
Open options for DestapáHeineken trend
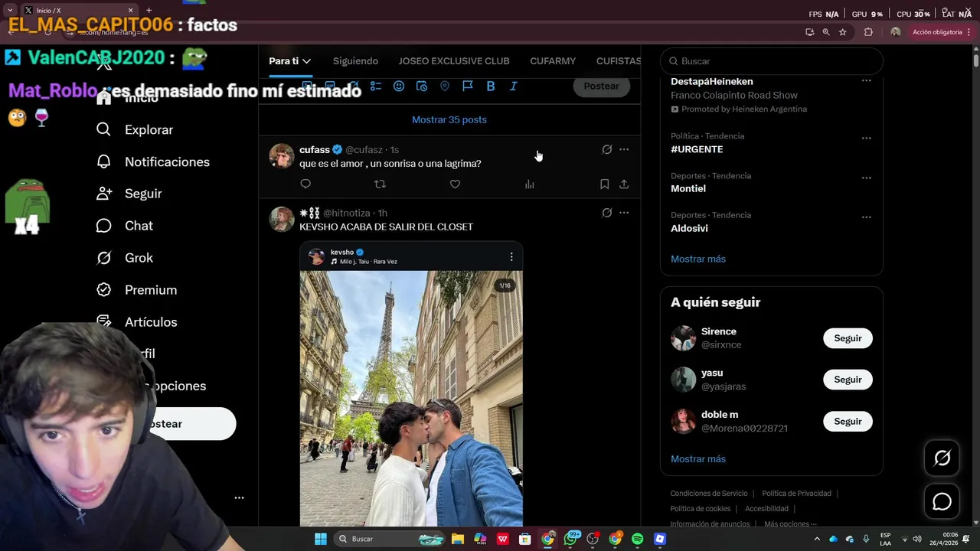coord(866,81)
